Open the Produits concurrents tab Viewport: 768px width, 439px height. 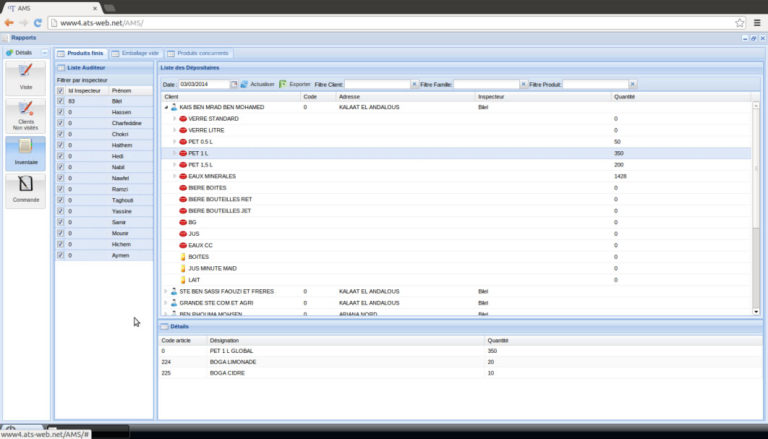click(x=202, y=53)
